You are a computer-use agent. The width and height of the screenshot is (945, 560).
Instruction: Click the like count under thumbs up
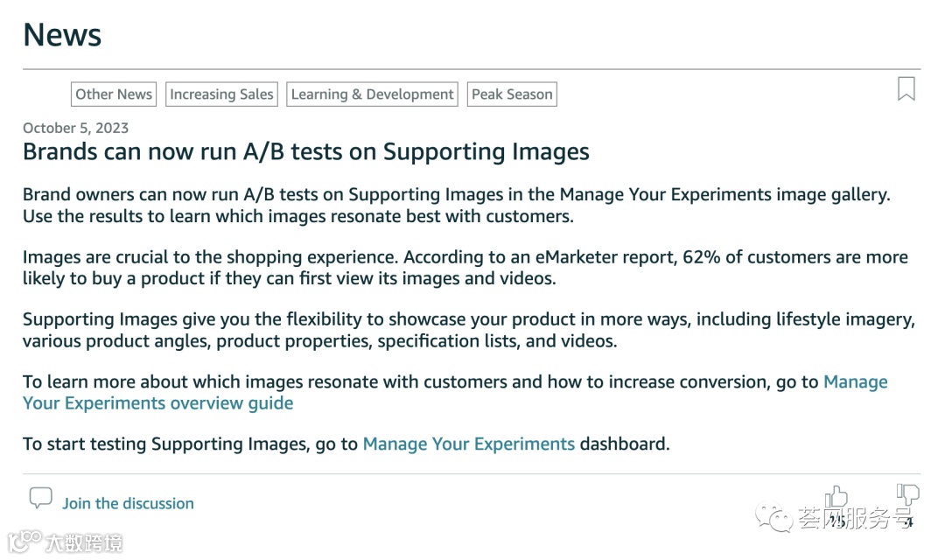coord(836,522)
